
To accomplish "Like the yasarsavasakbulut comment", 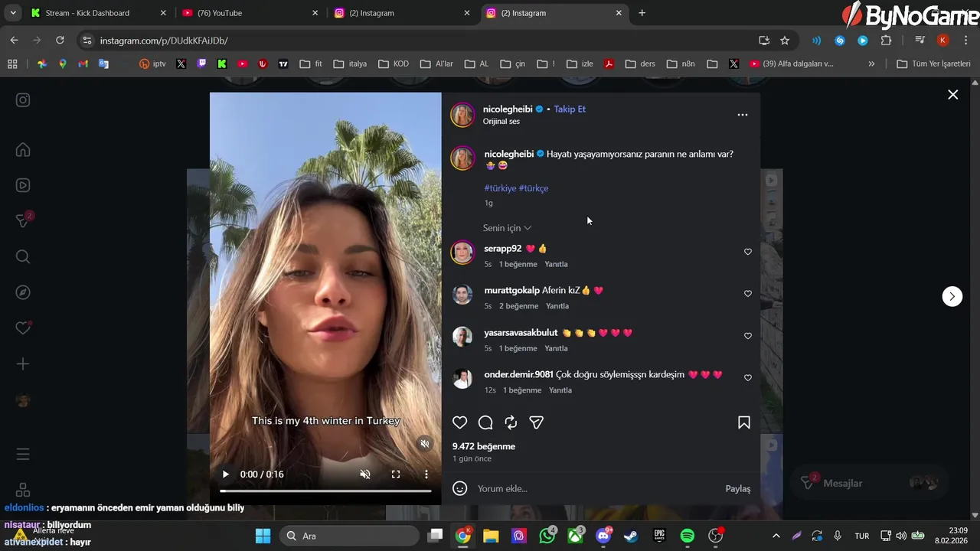I will [x=748, y=336].
